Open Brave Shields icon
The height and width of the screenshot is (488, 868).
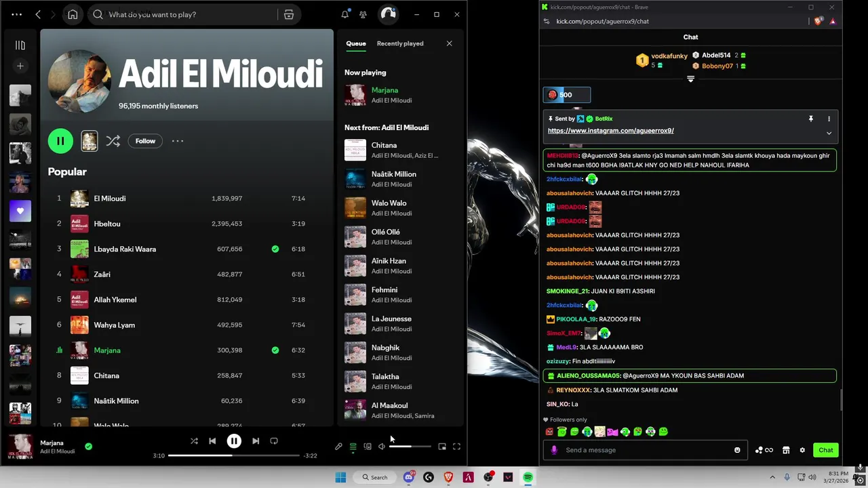click(x=818, y=21)
